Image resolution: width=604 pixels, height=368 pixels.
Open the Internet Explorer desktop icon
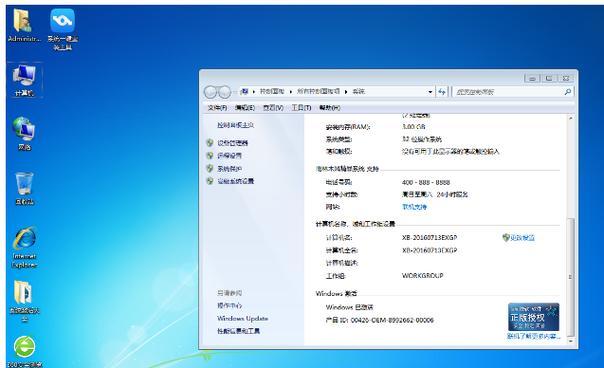pyautogui.click(x=24, y=247)
